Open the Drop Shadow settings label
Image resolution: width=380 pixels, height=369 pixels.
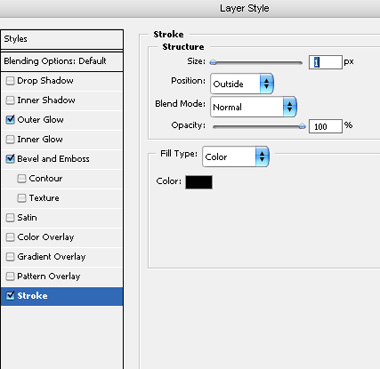pos(45,81)
